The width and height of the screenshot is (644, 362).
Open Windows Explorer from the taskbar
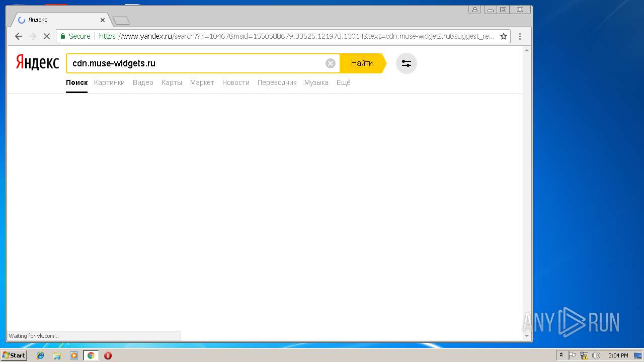click(x=57, y=355)
